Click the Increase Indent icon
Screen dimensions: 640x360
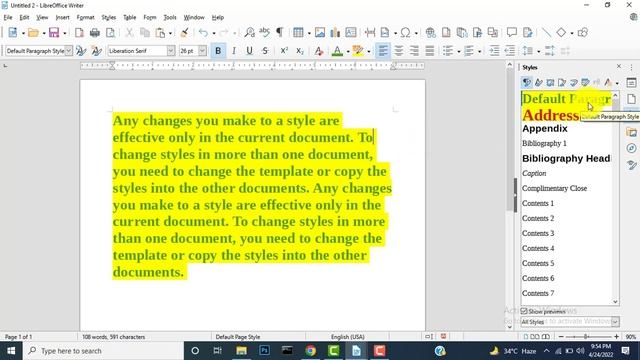tap(494, 51)
